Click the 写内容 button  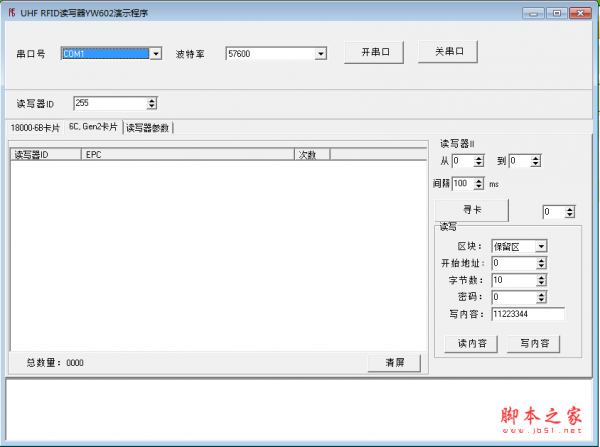pos(533,343)
